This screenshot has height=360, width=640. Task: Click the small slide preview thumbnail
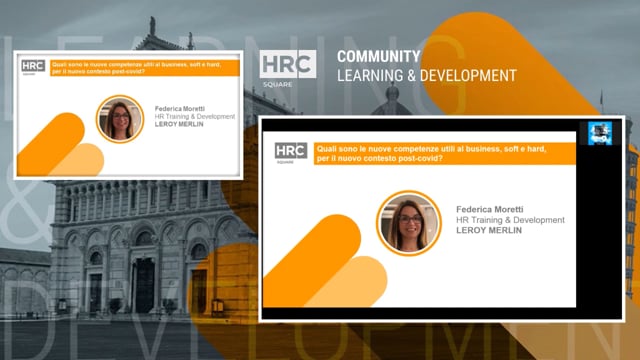[x=128, y=115]
